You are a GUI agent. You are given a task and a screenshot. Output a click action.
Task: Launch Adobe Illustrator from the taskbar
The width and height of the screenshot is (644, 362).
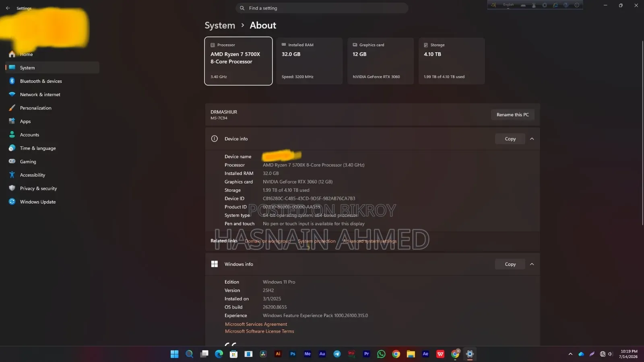(278, 354)
